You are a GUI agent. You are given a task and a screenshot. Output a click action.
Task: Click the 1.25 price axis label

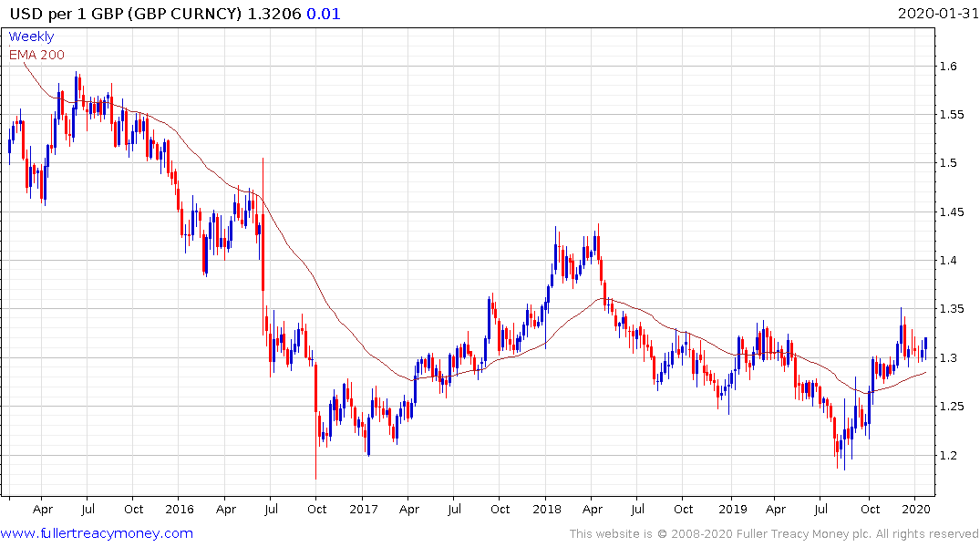click(952, 407)
